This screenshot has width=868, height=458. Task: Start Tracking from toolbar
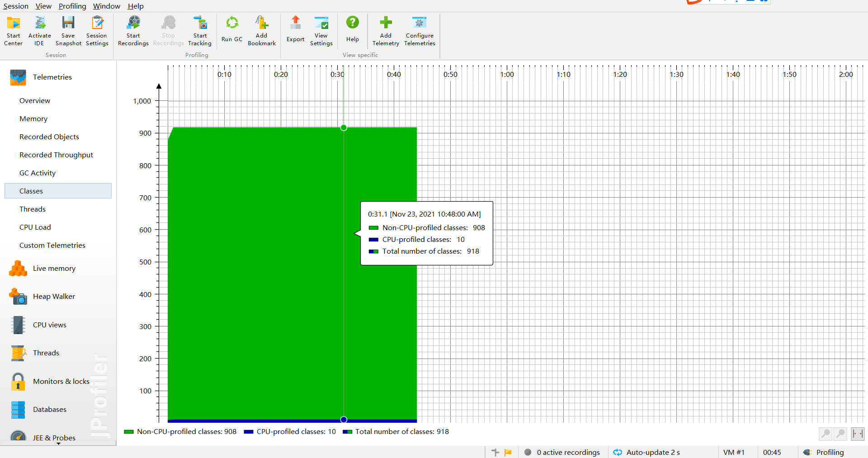[x=200, y=31]
